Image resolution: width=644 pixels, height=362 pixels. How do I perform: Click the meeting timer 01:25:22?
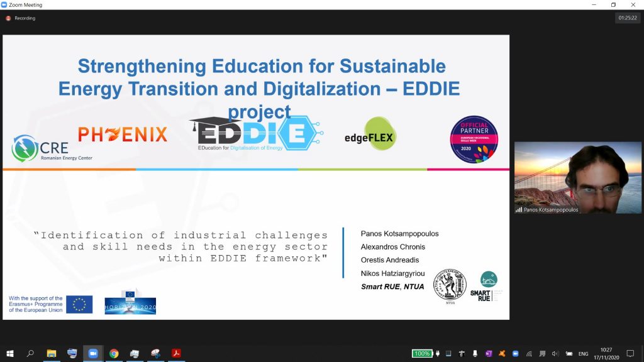pos(628,18)
